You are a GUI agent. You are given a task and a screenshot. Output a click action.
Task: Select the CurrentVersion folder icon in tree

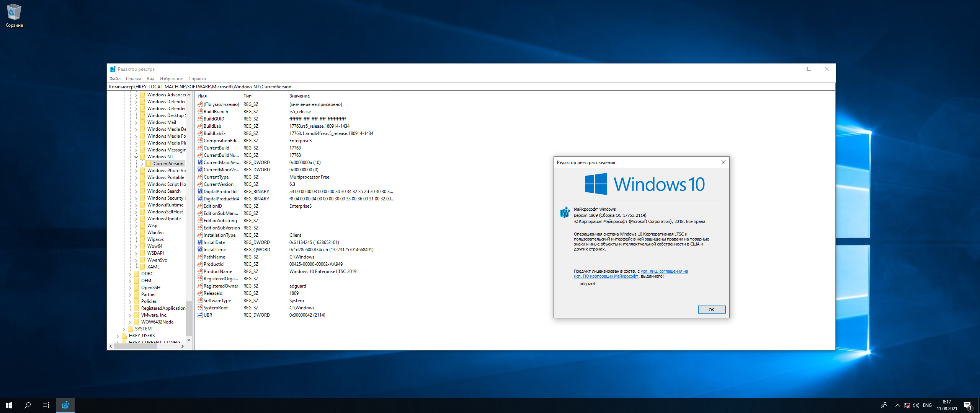(x=149, y=164)
